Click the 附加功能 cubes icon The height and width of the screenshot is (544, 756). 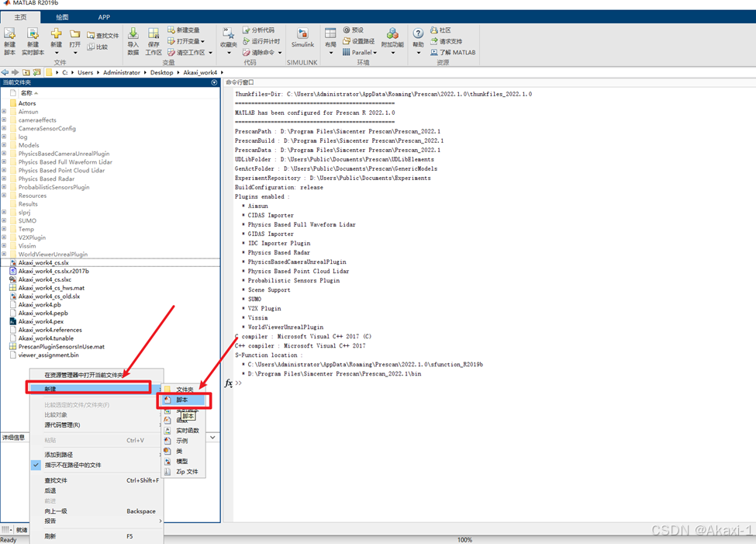[x=392, y=33]
